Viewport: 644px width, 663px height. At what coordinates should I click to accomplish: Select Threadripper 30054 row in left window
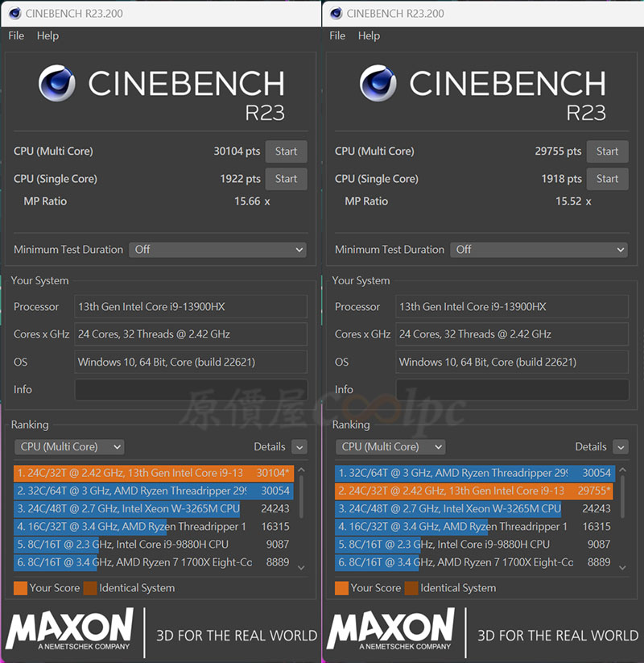point(154,491)
